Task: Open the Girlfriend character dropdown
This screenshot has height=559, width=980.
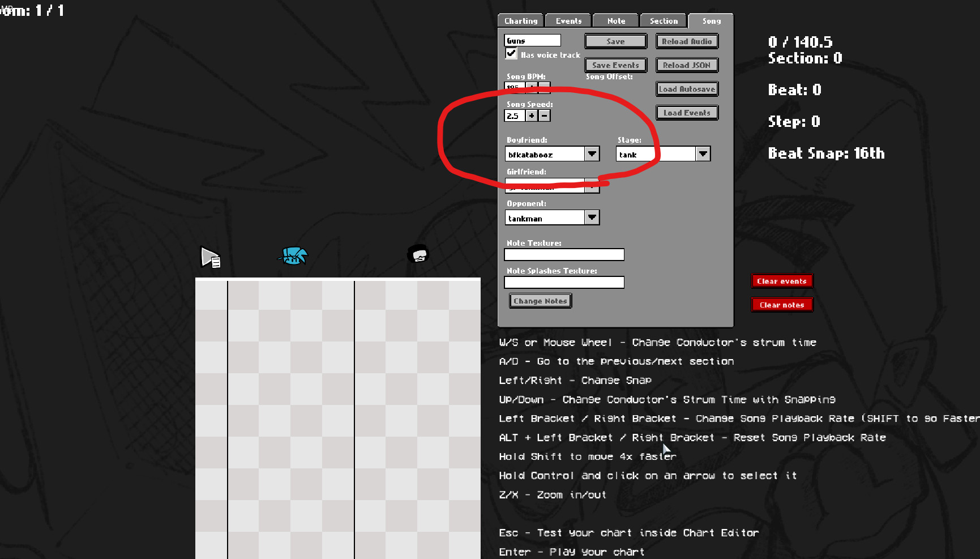Action: [x=592, y=186]
